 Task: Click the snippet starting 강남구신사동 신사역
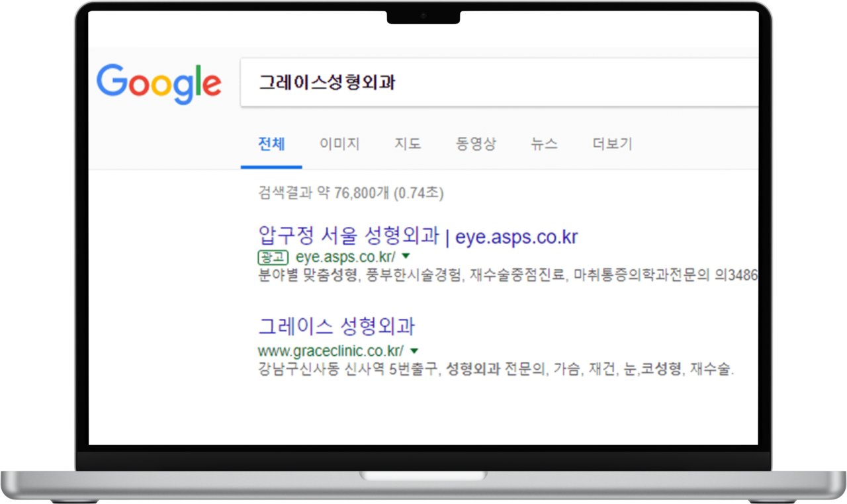(496, 369)
